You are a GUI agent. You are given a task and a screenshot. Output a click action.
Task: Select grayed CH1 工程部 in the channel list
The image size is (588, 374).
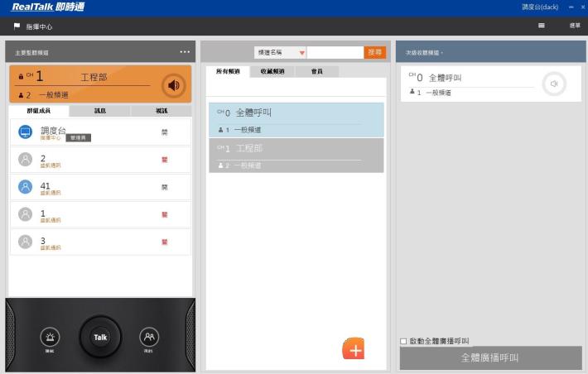click(296, 156)
